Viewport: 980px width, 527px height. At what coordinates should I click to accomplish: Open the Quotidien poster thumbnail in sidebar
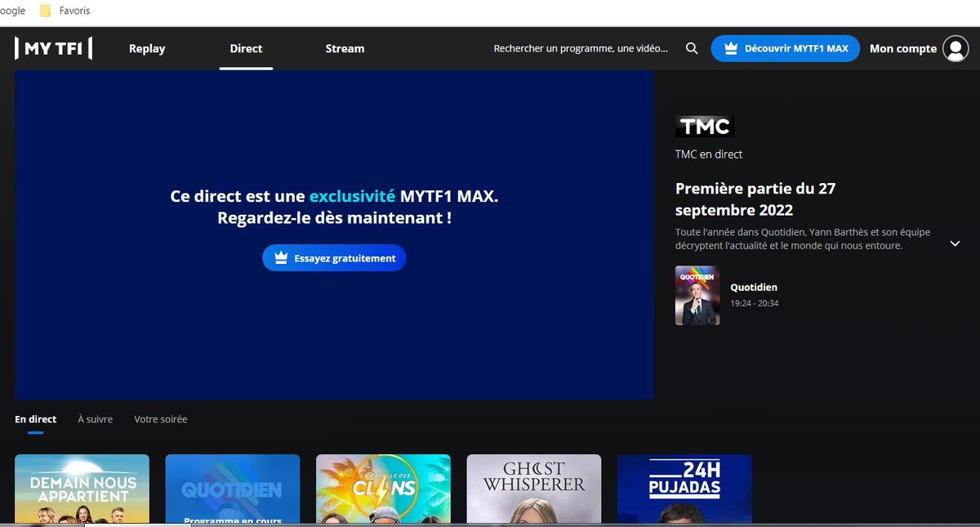697,296
